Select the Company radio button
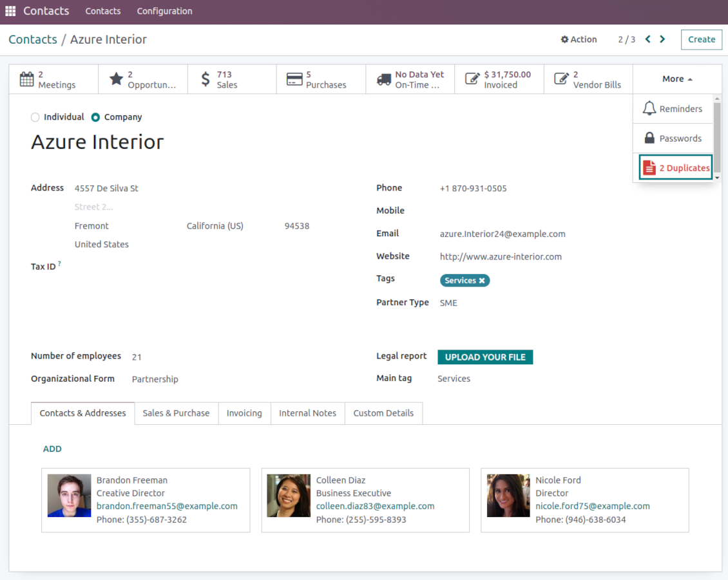This screenshot has width=728, height=580. click(95, 117)
